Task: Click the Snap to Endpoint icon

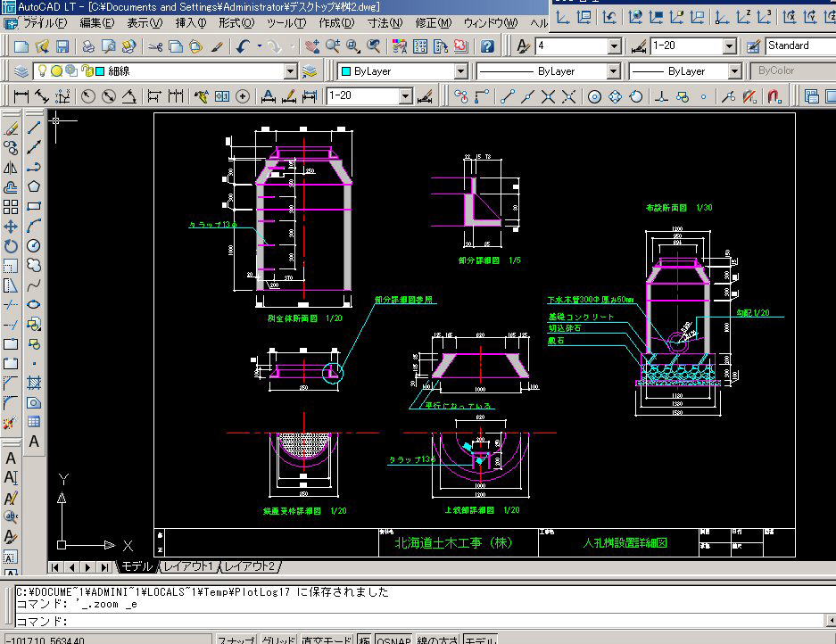Action: pyautogui.click(x=508, y=96)
